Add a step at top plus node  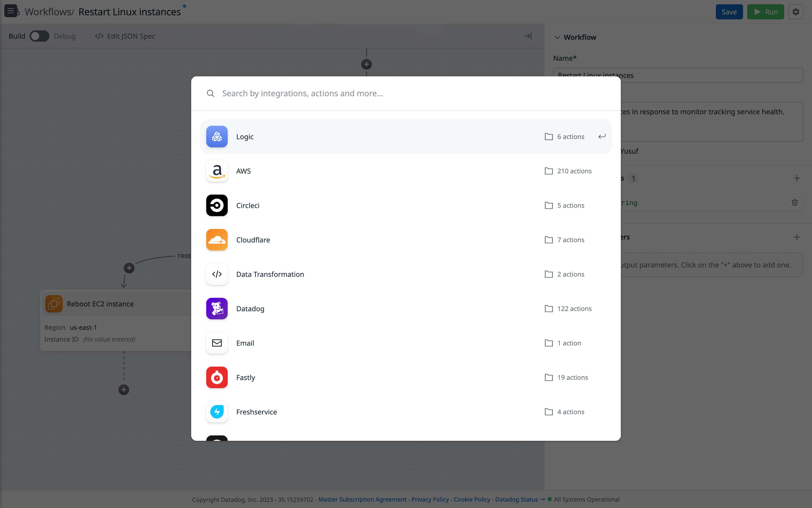click(x=367, y=64)
